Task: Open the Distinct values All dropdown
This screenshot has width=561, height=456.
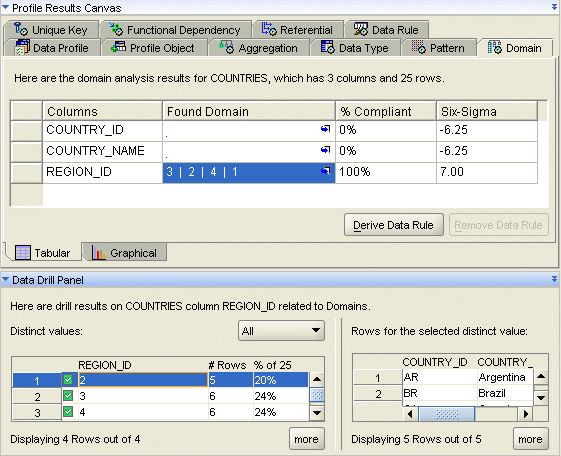Action: click(281, 330)
